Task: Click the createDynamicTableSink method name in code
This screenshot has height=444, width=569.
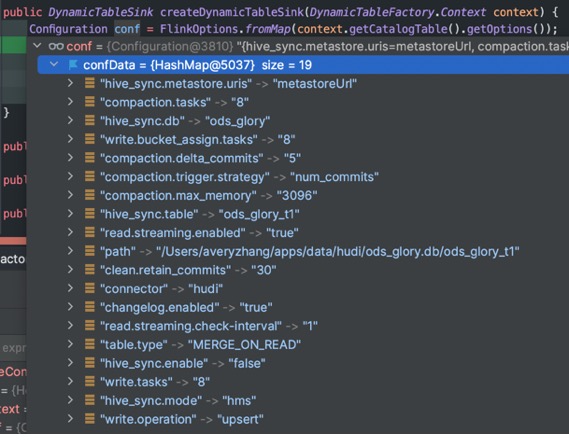Action: click(x=232, y=12)
